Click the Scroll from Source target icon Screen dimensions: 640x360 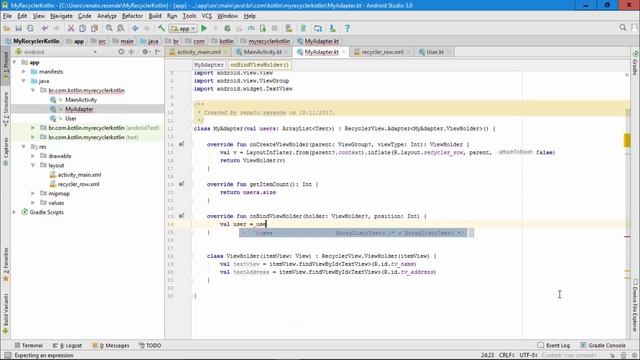click(121, 52)
